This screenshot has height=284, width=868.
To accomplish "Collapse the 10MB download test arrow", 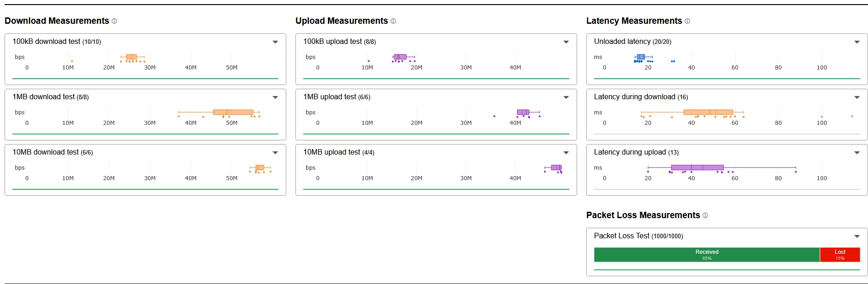I will point(275,153).
